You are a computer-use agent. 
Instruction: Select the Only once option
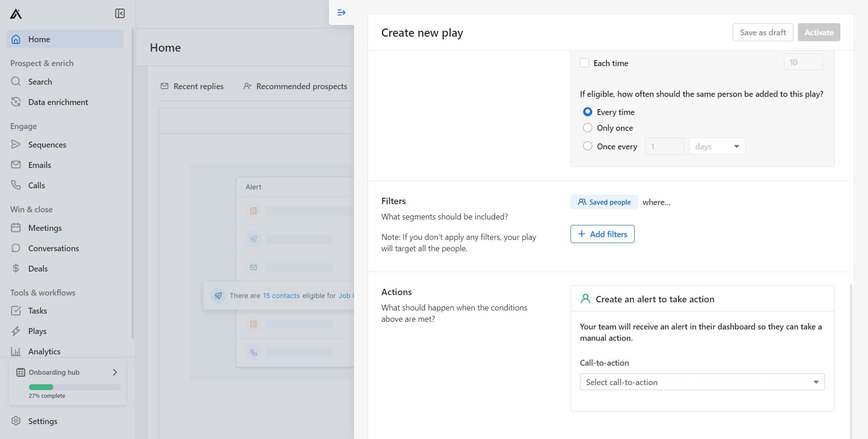[x=587, y=128]
